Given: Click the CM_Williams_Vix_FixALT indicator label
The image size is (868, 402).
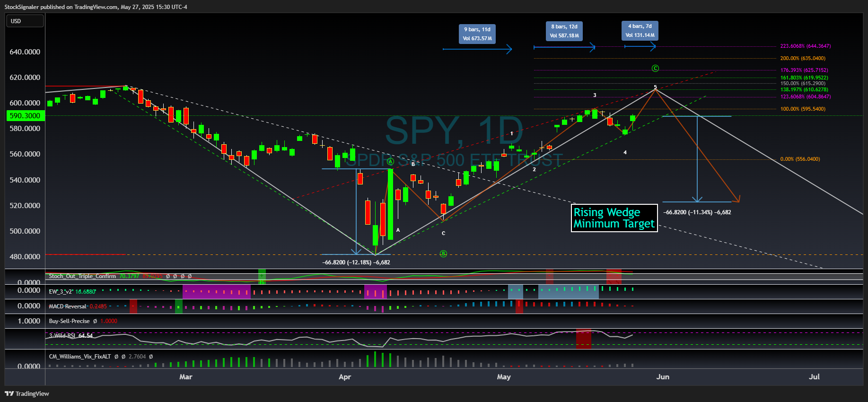Looking at the screenshot, I should [x=80, y=357].
